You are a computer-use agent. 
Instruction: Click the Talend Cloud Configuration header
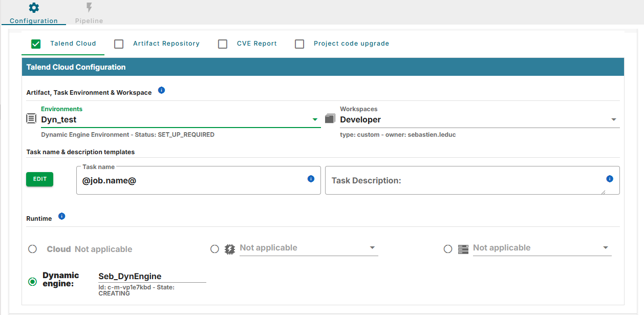(323, 67)
